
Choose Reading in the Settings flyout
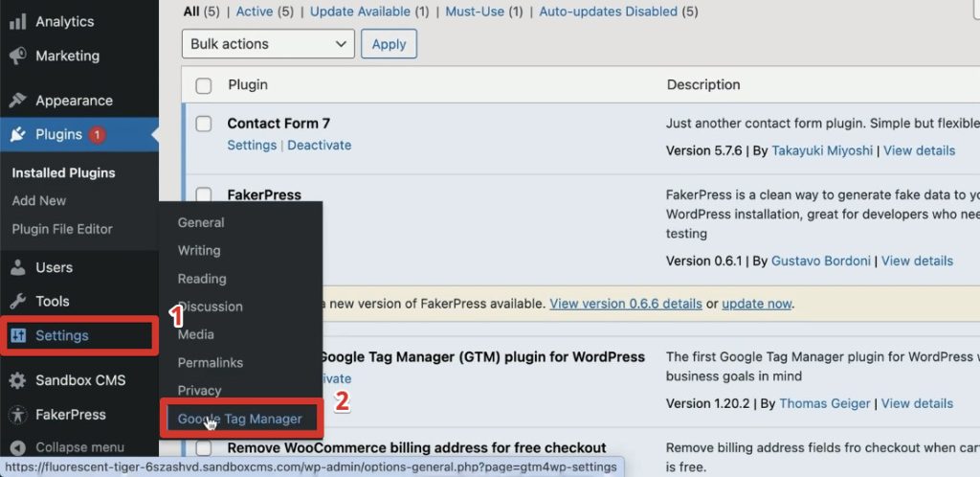(202, 279)
